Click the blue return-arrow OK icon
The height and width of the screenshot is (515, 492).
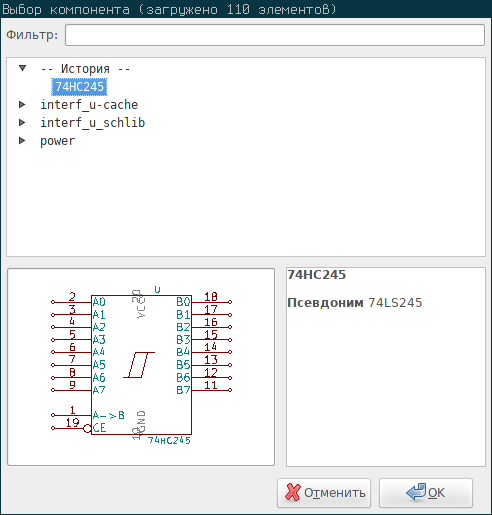coord(416,492)
